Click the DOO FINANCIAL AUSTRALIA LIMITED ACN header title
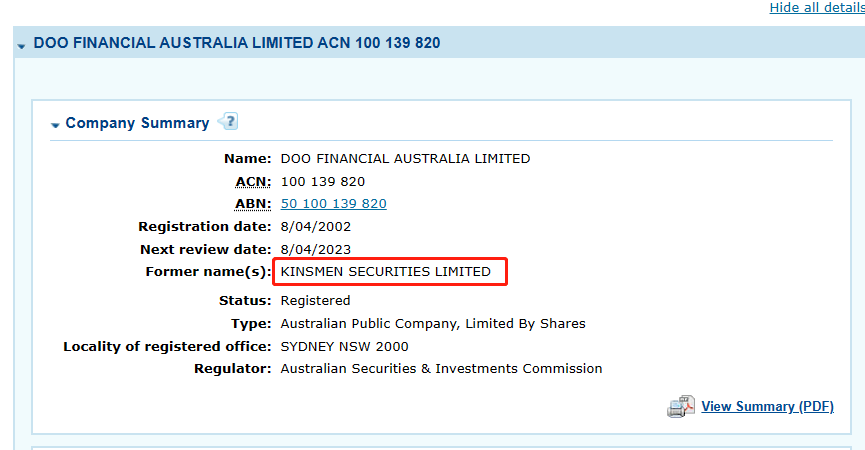This screenshot has height=450, width=865. 237,44
